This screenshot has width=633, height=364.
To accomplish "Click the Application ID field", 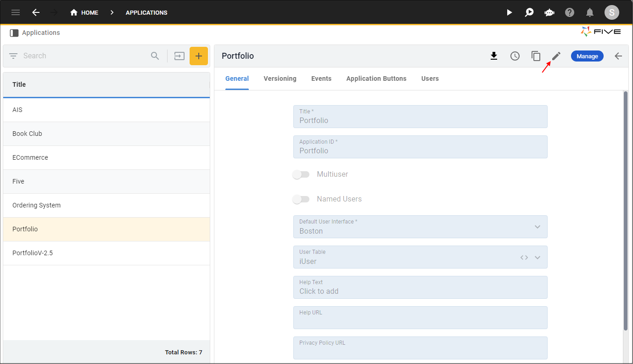I will coord(420,147).
